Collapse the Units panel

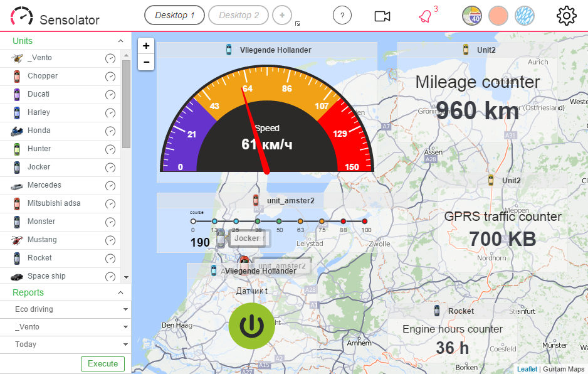(120, 41)
